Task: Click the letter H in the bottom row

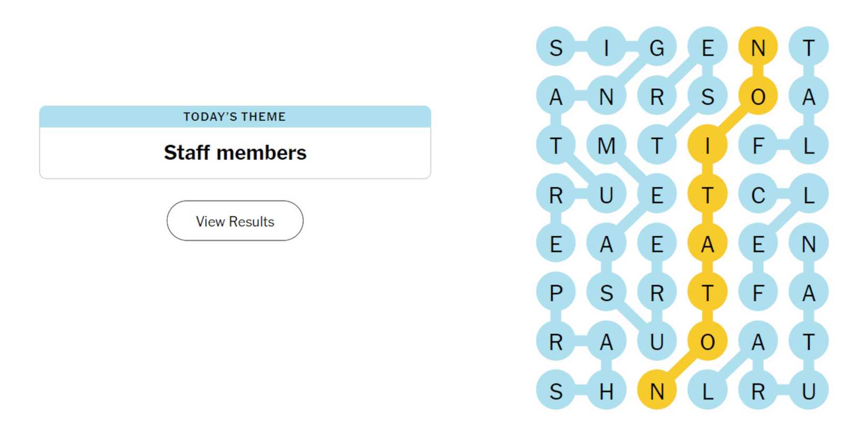Action: (x=606, y=390)
